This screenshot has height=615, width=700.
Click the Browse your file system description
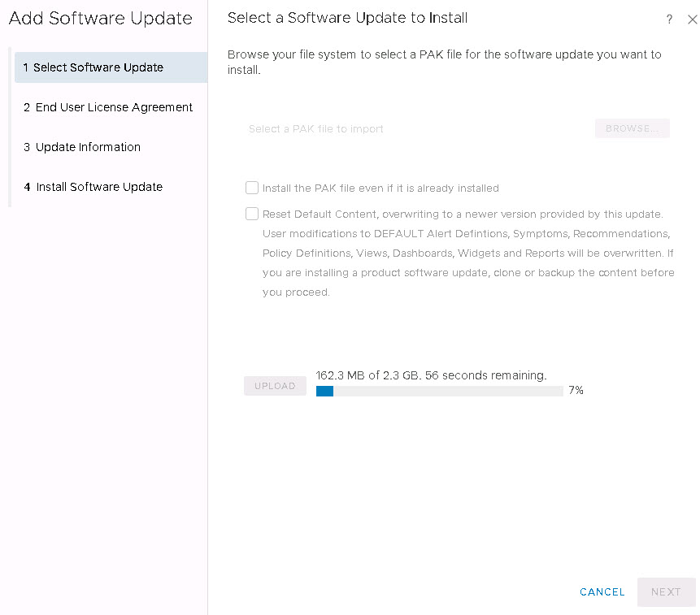[x=444, y=63]
